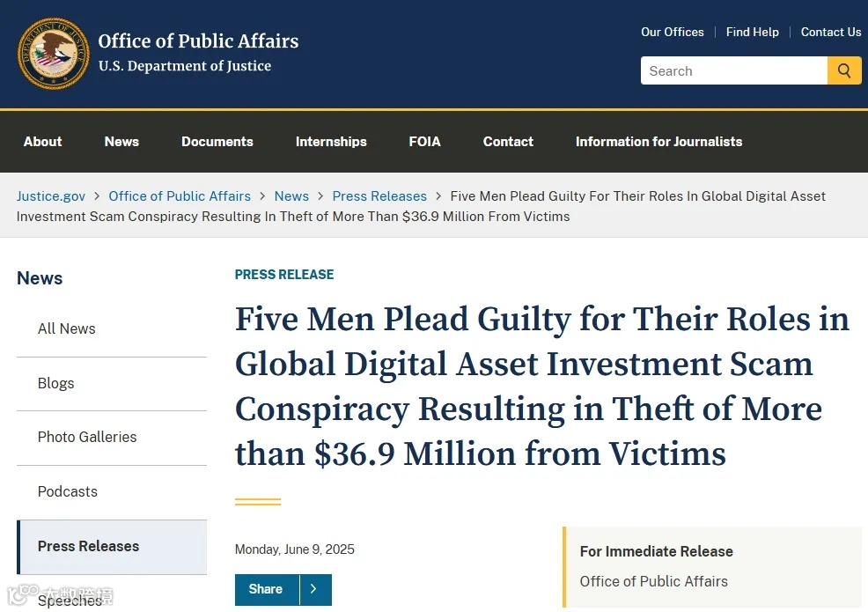Select News in the navigation bar
The image size is (868, 612).
coord(121,142)
